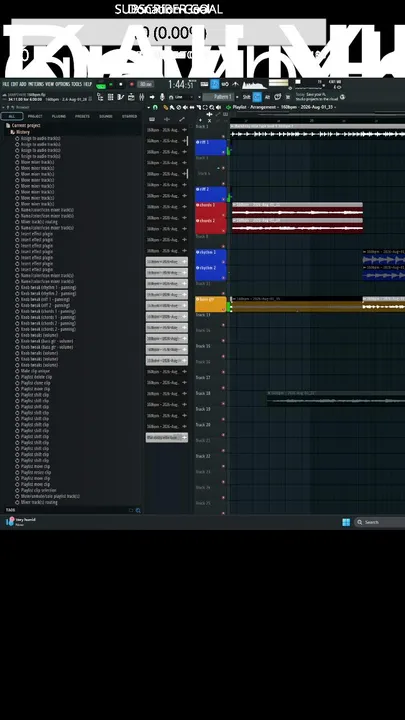
Task: Switch browser to the ALL tab
Action: (x=12, y=116)
